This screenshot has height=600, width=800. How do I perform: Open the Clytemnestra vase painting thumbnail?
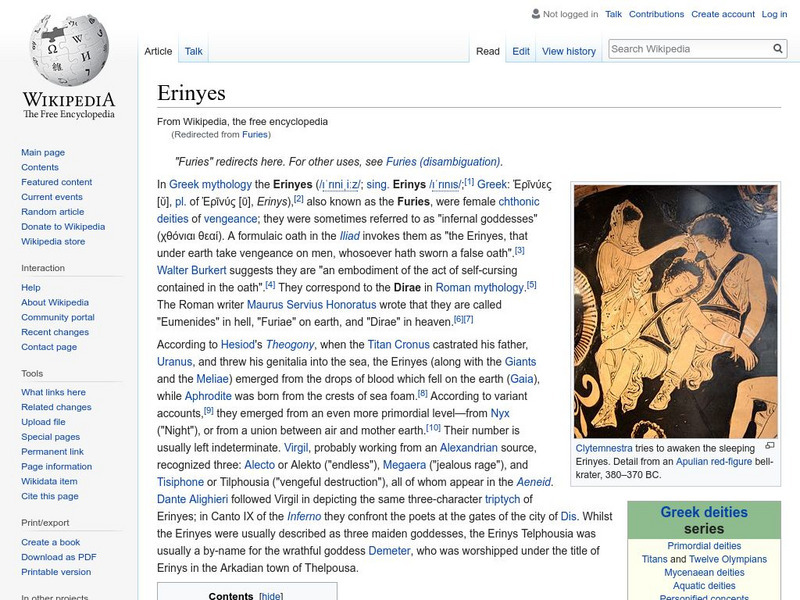(x=676, y=311)
